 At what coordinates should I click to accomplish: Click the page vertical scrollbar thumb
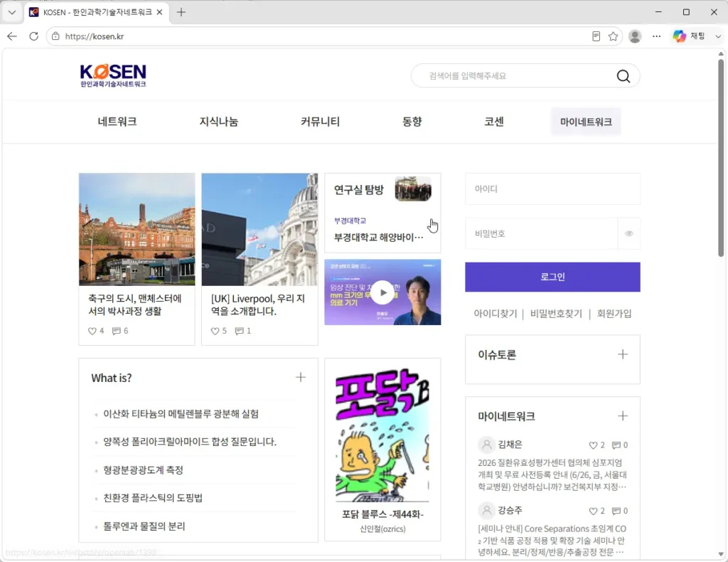[721, 158]
